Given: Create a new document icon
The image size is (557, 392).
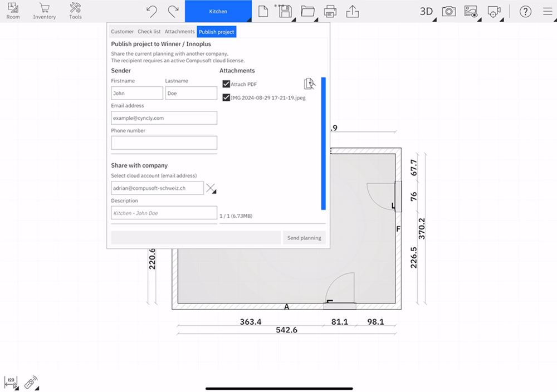Looking at the screenshot, I should pyautogui.click(x=263, y=11).
